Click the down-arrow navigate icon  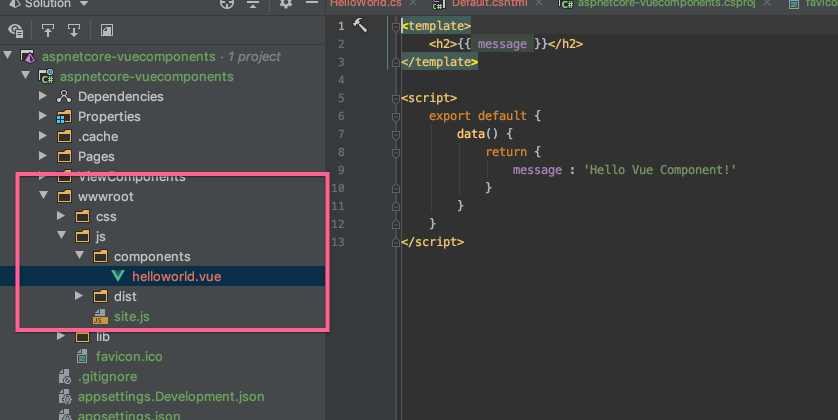point(74,30)
